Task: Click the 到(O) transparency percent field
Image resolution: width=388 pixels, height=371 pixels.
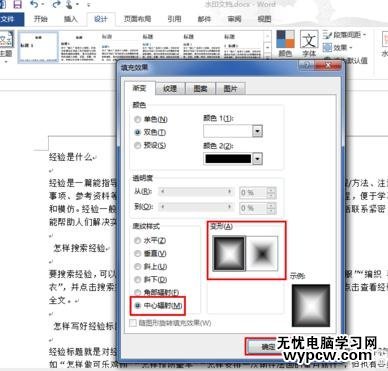Action: click(253, 208)
